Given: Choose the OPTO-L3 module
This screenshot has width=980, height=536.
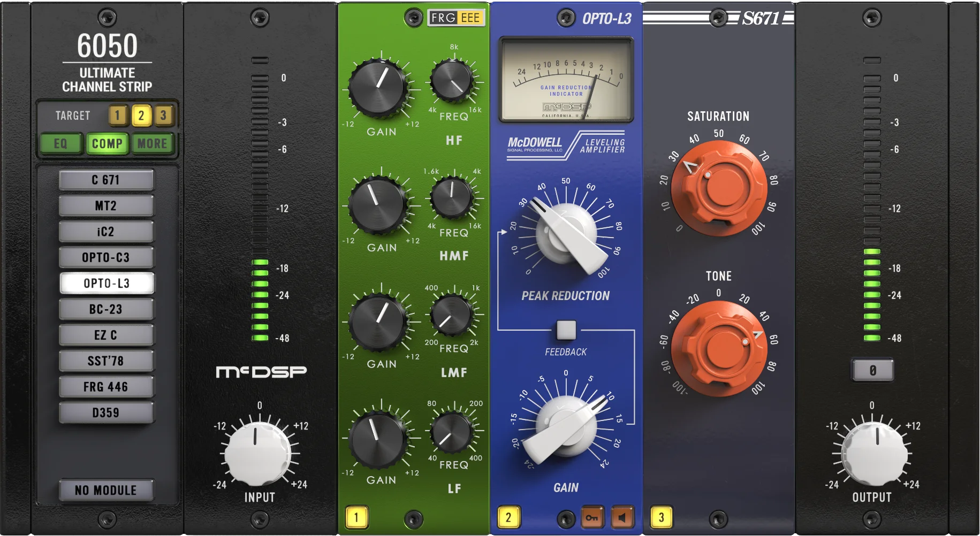Looking at the screenshot, I should coord(106,283).
